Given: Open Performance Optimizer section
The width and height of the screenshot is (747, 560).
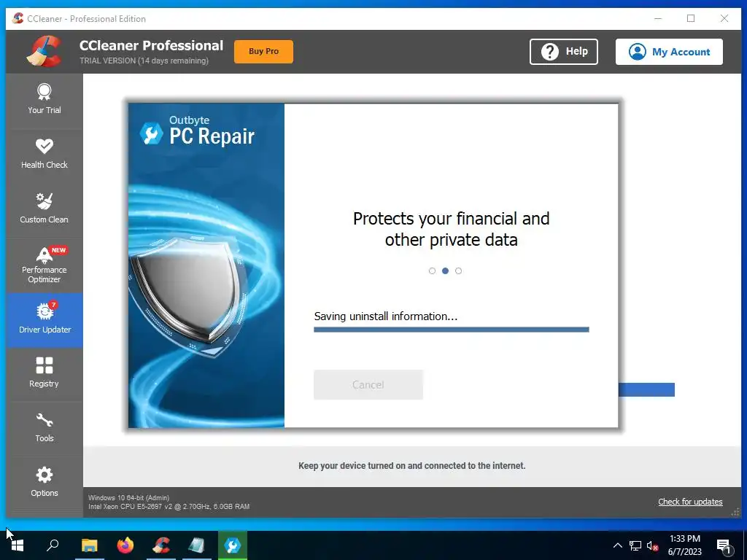Looking at the screenshot, I should [x=44, y=265].
